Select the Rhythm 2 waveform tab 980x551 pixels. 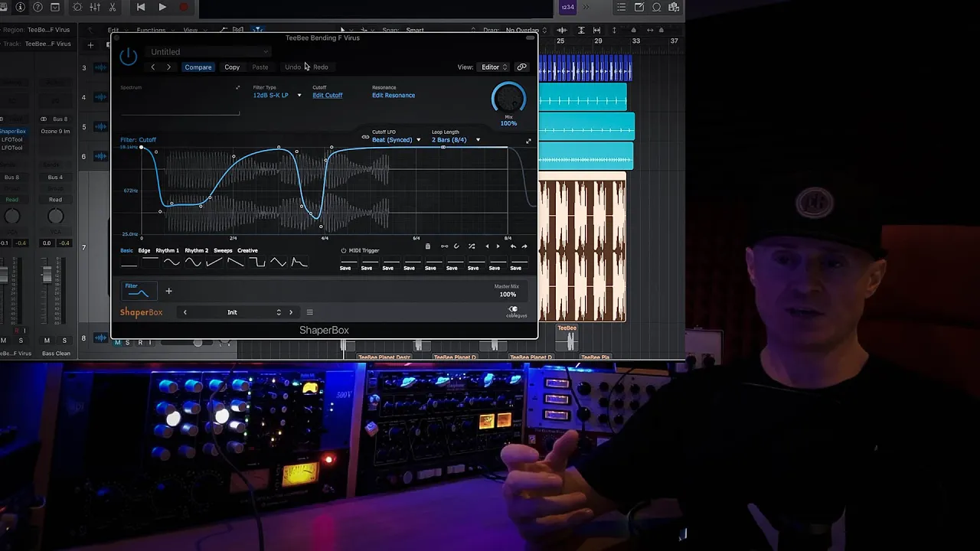pyautogui.click(x=197, y=250)
